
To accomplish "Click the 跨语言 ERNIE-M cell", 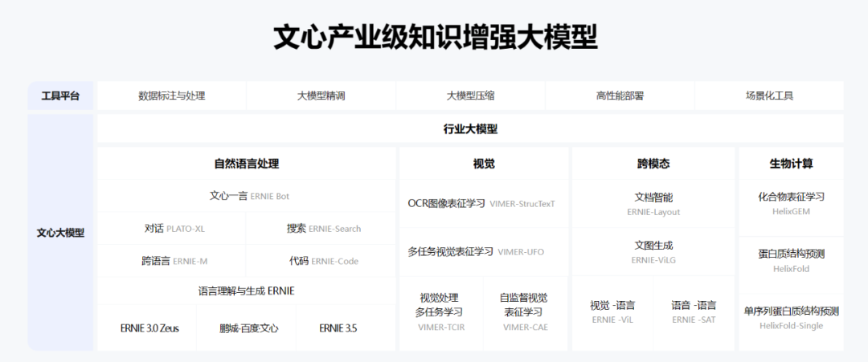I will [174, 261].
